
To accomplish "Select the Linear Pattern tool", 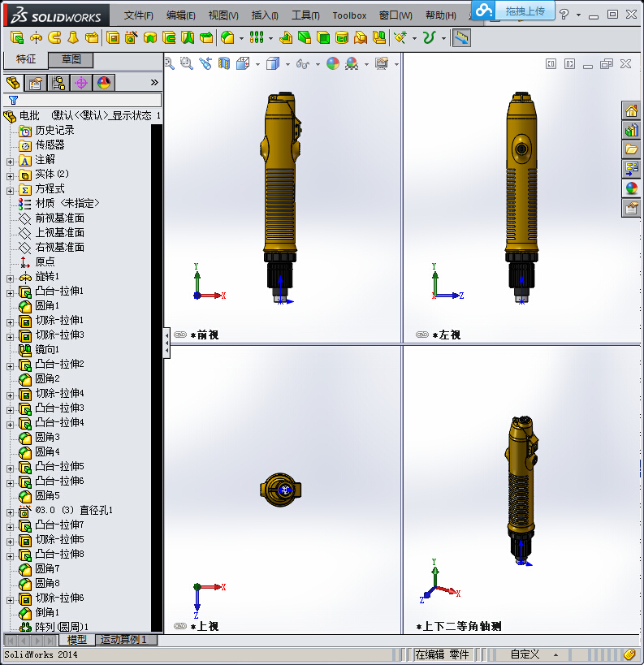I will [x=257, y=37].
